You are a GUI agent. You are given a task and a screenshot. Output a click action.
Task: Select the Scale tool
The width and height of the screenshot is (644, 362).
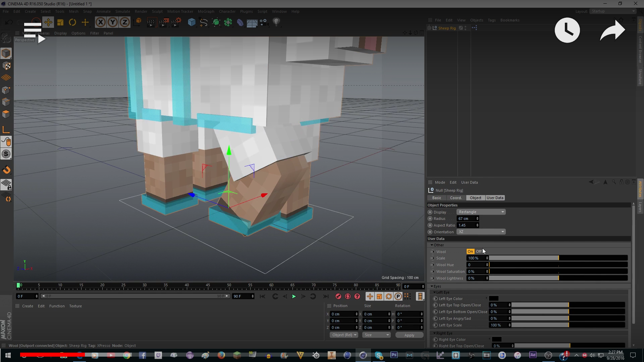point(60,22)
